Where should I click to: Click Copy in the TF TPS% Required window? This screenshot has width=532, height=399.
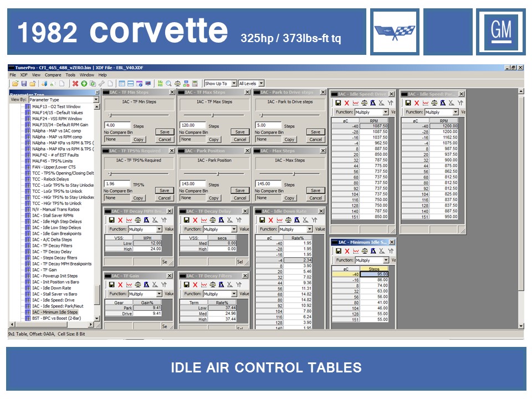(x=138, y=198)
